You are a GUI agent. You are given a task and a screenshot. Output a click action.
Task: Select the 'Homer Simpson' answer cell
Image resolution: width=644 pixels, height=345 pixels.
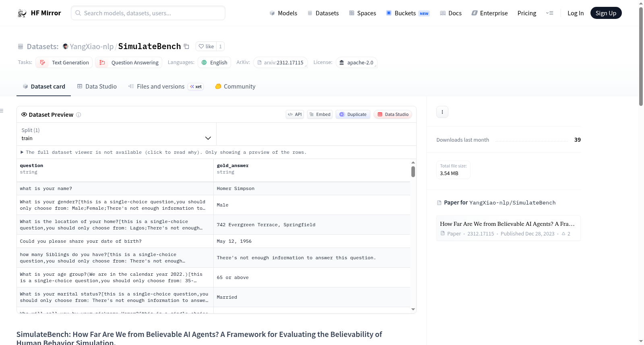point(312,188)
